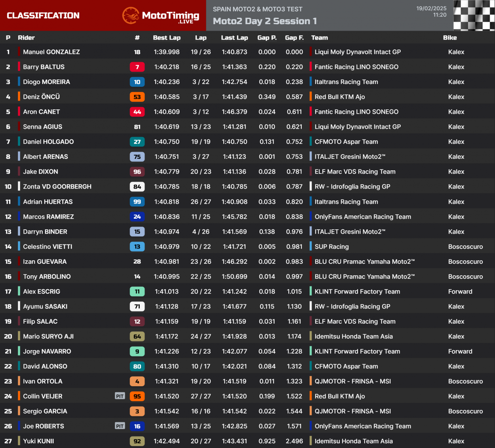
Task: Click the SPAIN MOTO2 & MOTO3 TEST heading
Action: coord(257,8)
